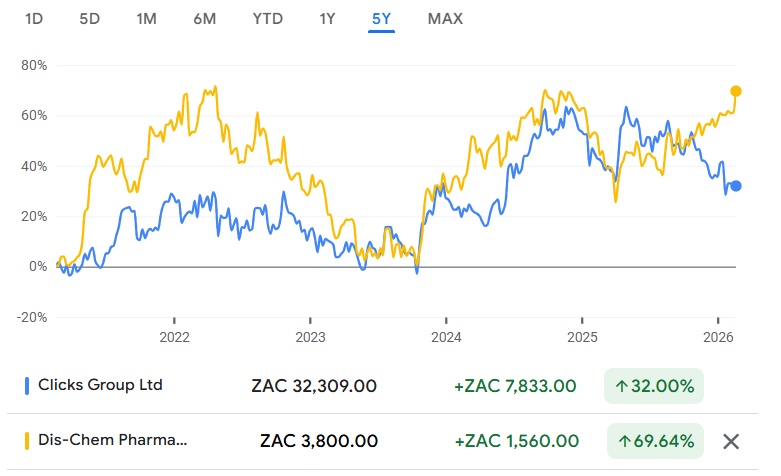Click the active 5Y range tab
Screen dimensions: 781x476
tap(381, 19)
